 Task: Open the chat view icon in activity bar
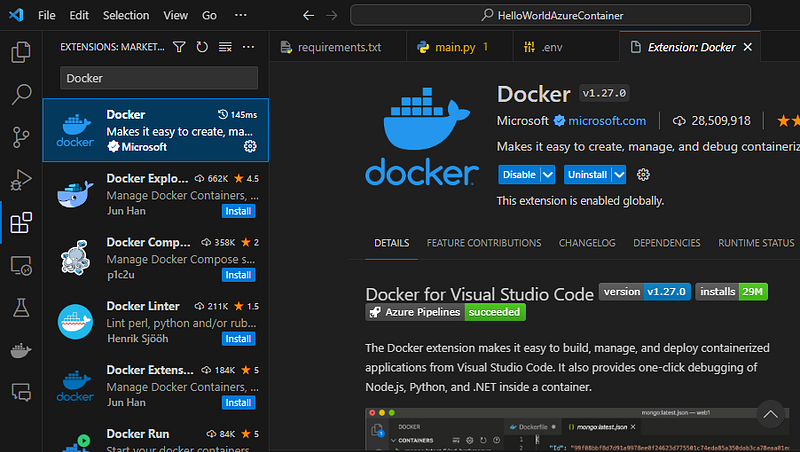(21, 392)
